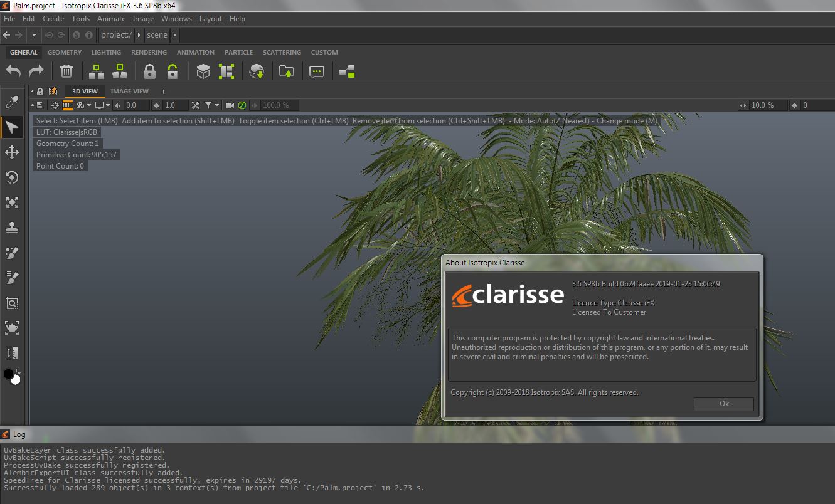
Task: Click the green speech bubble icon
Action: (x=317, y=71)
